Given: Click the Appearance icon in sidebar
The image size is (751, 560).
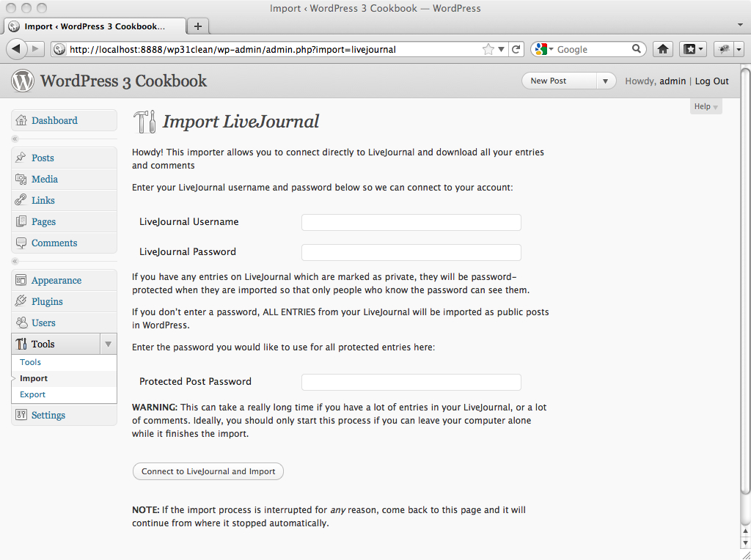Looking at the screenshot, I should coord(21,280).
